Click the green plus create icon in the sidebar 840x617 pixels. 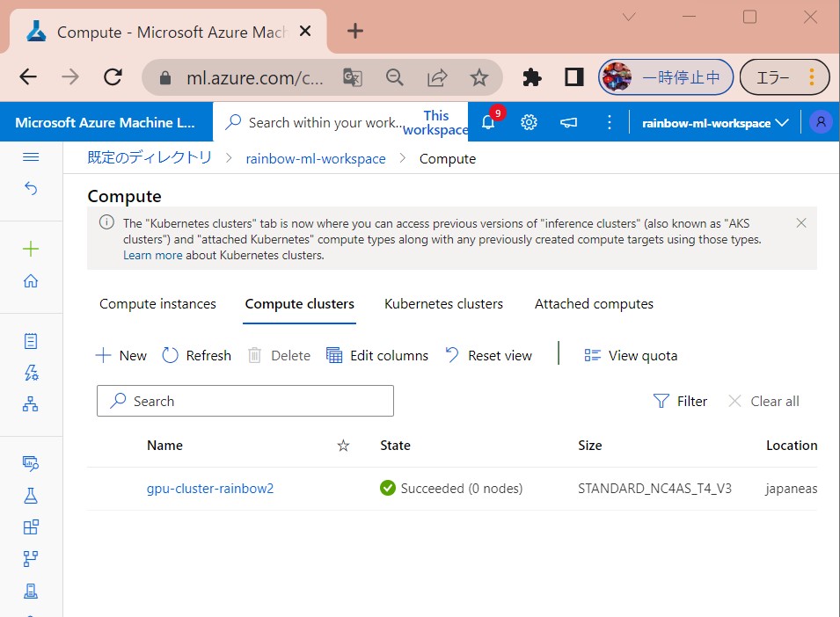pos(31,249)
